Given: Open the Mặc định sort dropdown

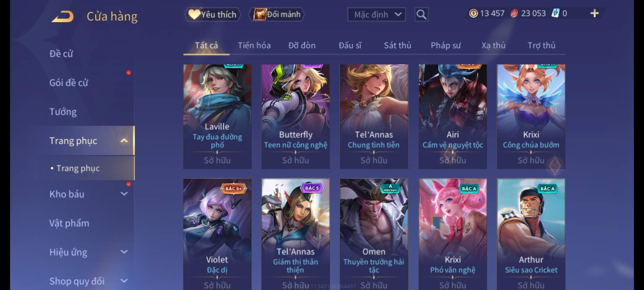Looking at the screenshot, I should coord(376,15).
